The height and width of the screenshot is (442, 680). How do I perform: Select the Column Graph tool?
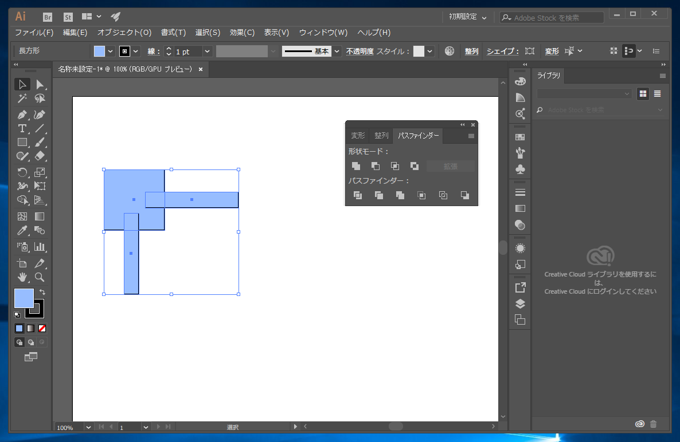[x=39, y=247]
